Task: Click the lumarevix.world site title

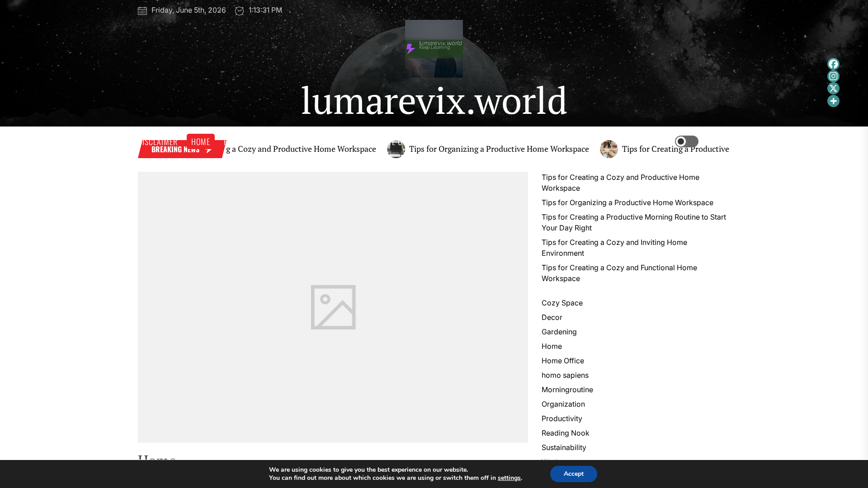Action: pos(434,100)
